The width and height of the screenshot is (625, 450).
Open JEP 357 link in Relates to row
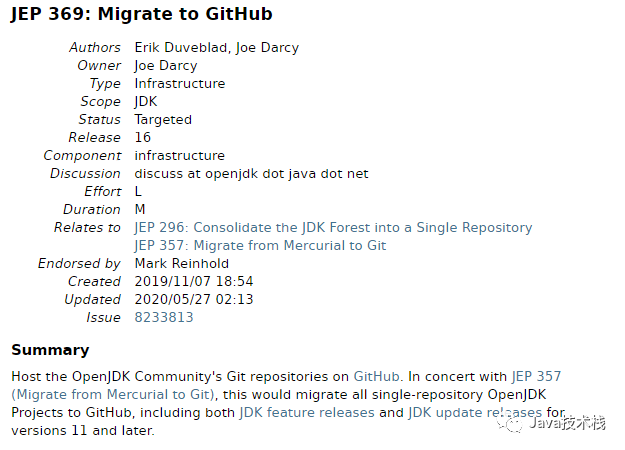260,245
